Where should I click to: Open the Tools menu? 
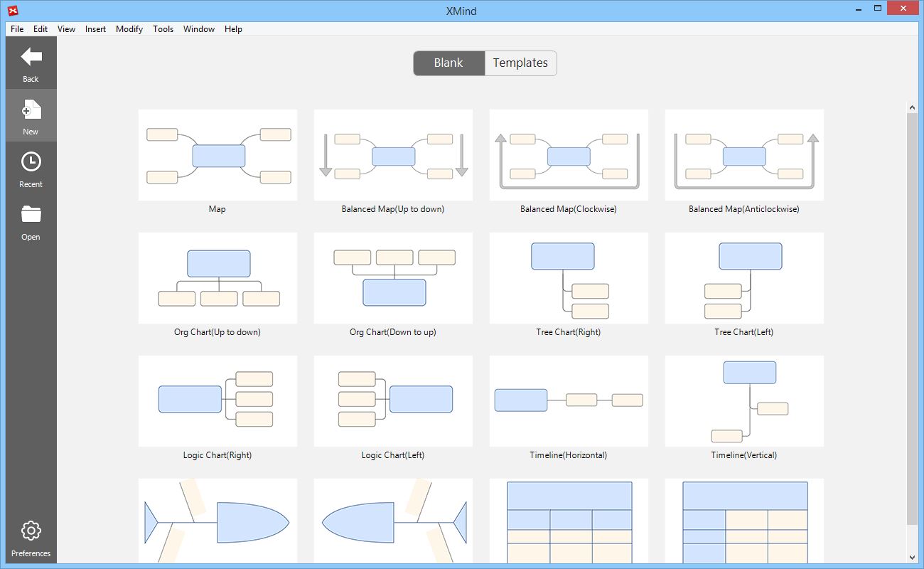click(x=163, y=29)
